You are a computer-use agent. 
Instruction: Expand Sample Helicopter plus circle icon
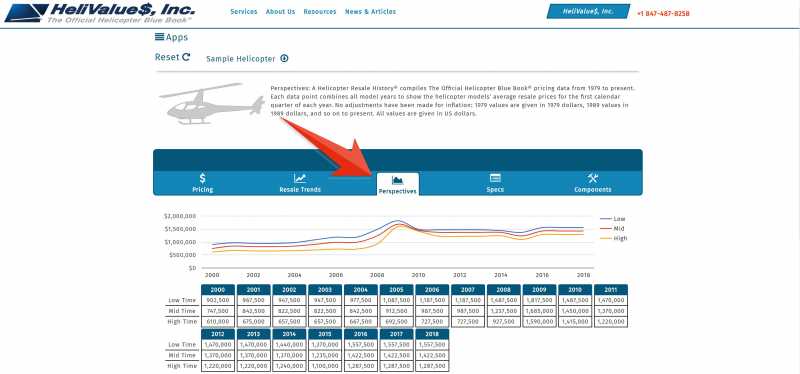click(x=284, y=59)
